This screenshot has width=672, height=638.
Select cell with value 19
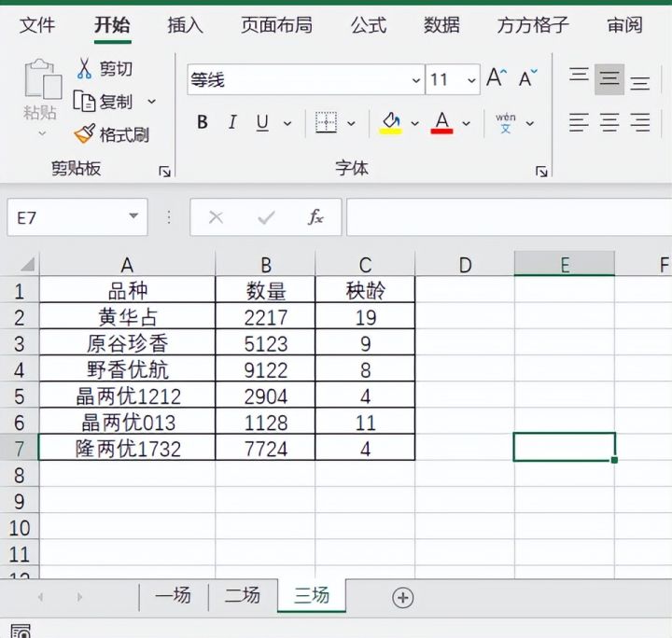(365, 317)
